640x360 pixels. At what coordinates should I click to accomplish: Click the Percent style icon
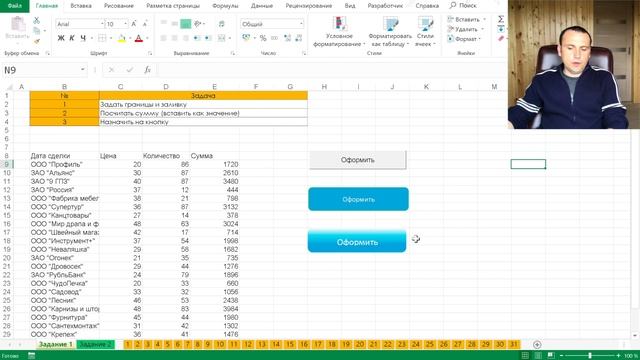click(263, 38)
